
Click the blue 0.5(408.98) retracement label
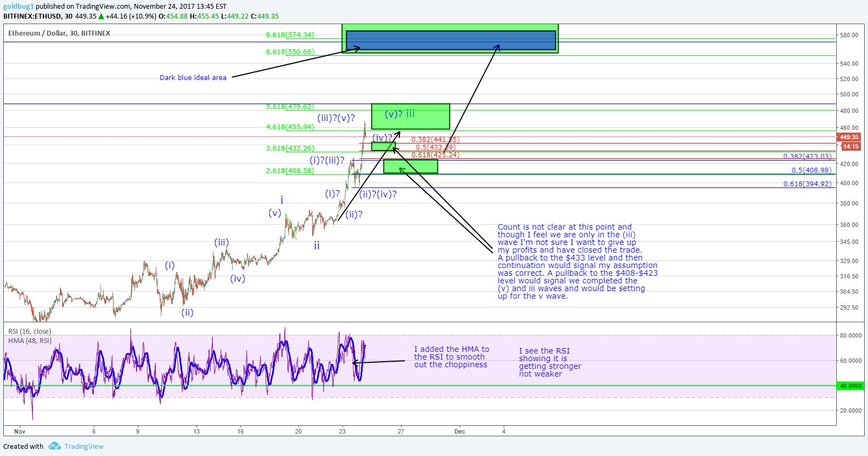811,170
